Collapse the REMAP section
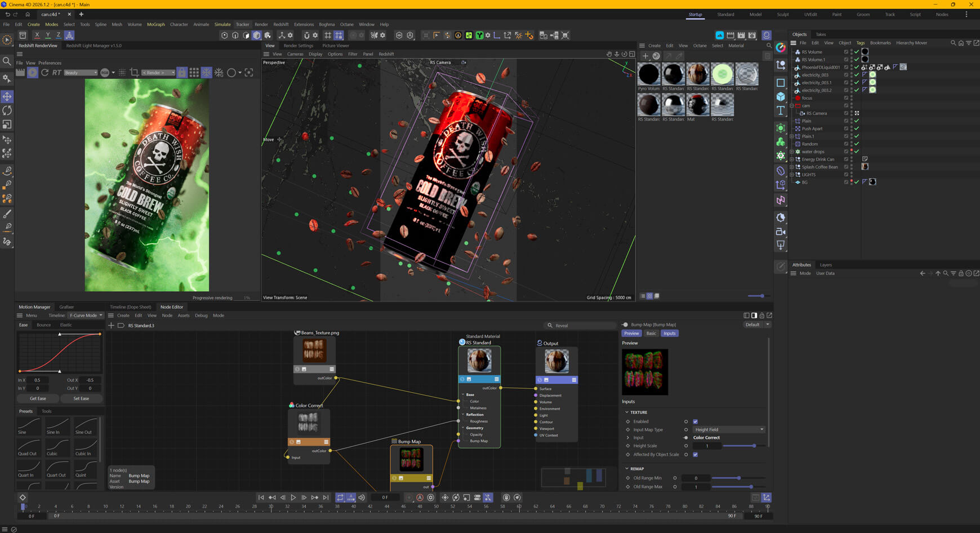Screen dimensions: 980x533 coord(627,469)
